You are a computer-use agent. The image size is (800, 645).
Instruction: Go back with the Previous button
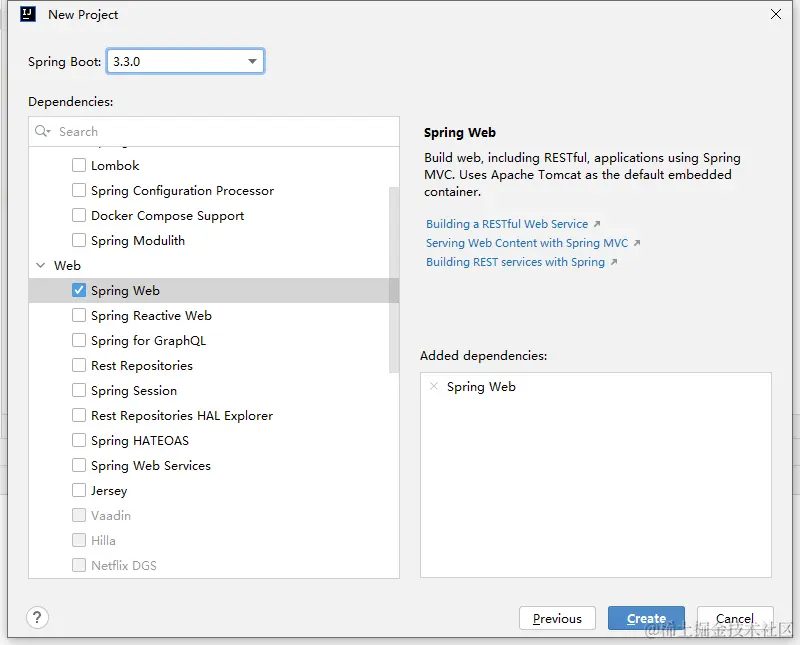(557, 618)
